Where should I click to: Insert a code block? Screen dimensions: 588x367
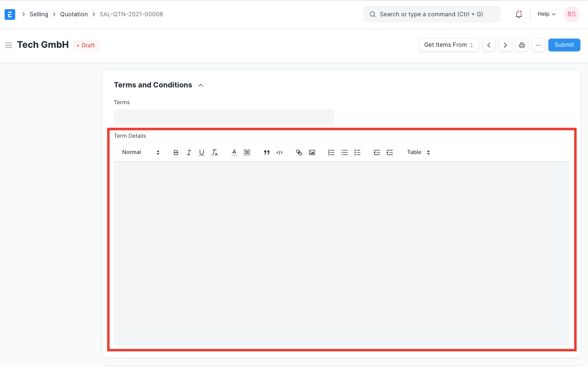pos(280,152)
